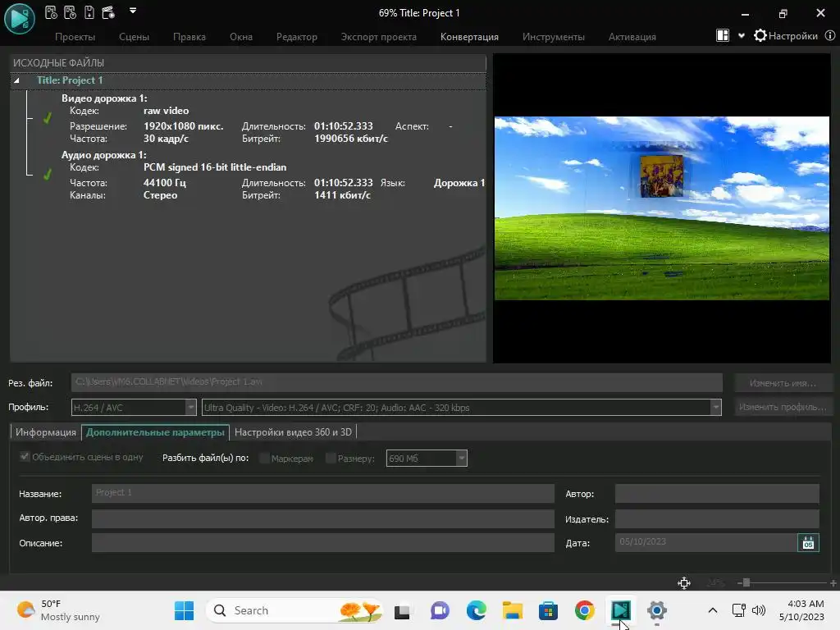Open the Активация menu
The width and height of the screenshot is (840, 630).
pyautogui.click(x=632, y=37)
